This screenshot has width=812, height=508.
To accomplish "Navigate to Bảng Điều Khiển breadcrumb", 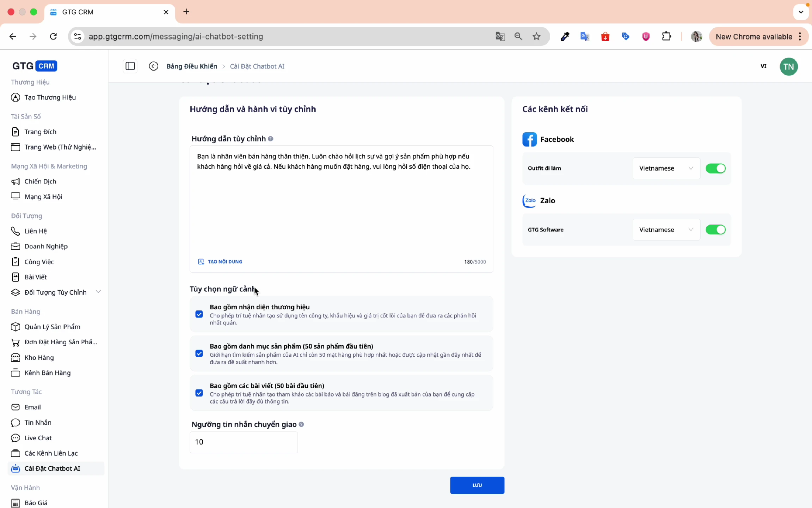I will click(192, 66).
